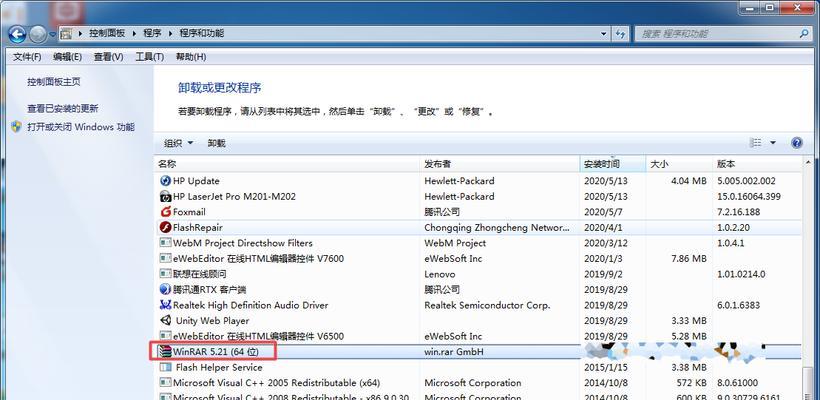Click the Unity Web Player icon
This screenshot has height=400, width=820.
coord(165,320)
